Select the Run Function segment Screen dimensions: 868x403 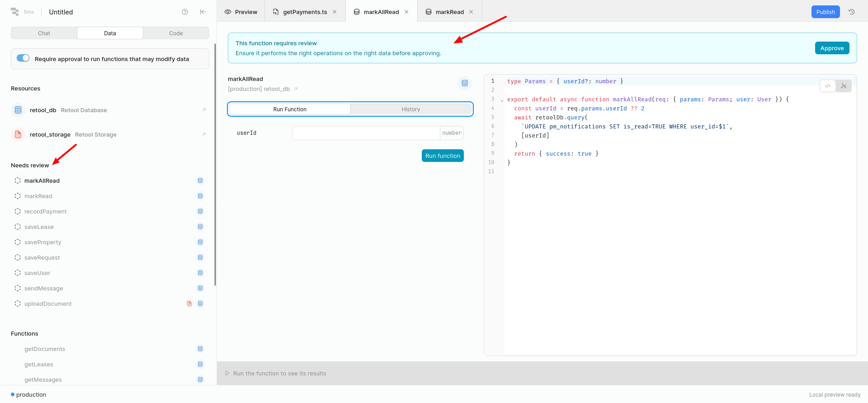[x=290, y=109]
